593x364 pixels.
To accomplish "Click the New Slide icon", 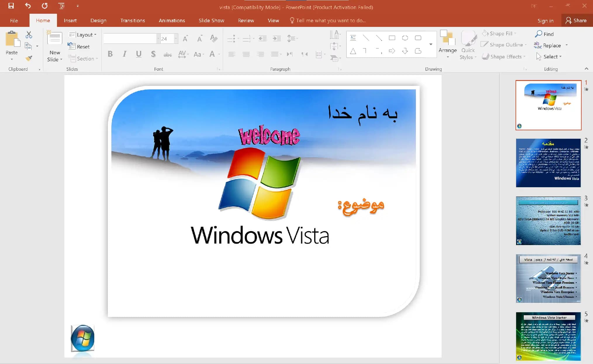I will click(54, 38).
